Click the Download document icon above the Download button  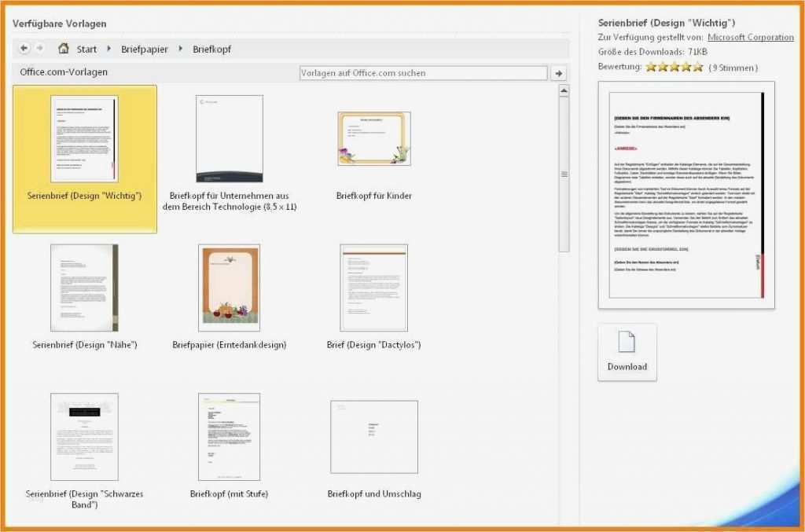pyautogui.click(x=627, y=339)
